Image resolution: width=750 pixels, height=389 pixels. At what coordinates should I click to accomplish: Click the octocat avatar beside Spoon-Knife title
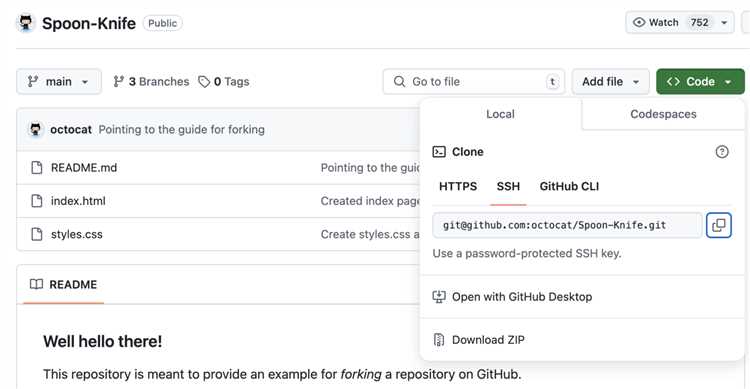tap(26, 23)
